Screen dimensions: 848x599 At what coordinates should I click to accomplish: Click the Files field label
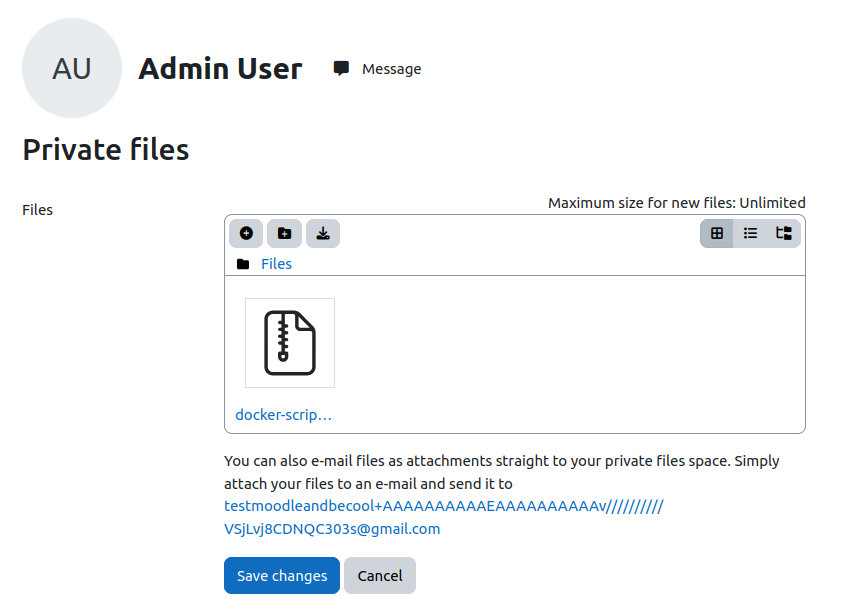37,210
